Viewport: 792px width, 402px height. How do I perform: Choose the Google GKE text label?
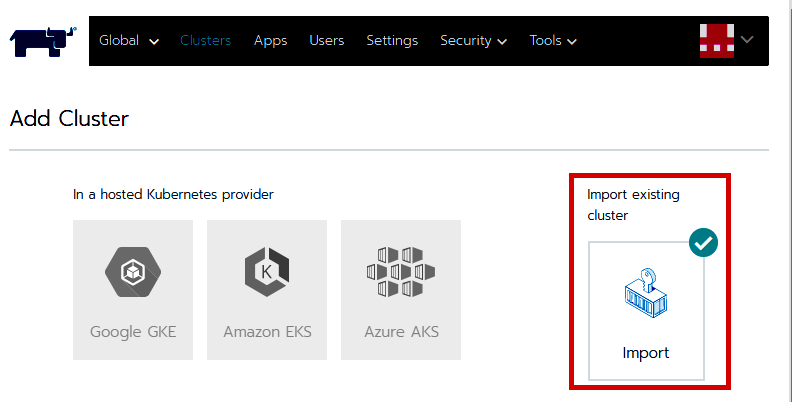tap(133, 332)
